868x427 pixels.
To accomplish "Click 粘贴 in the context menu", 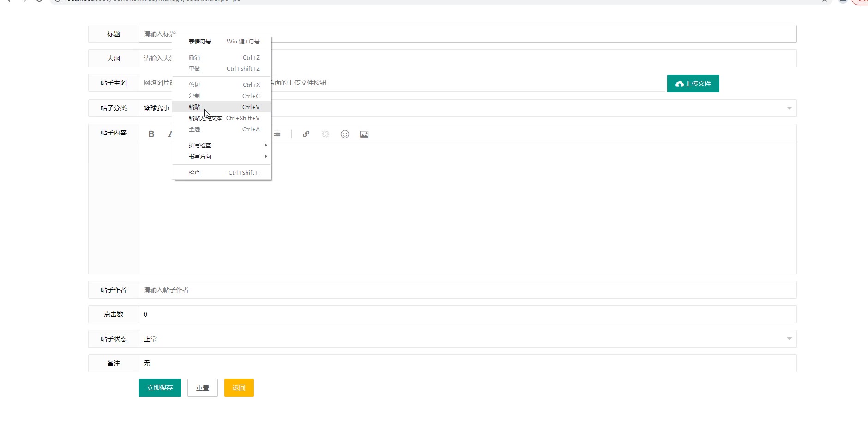I will tap(222, 107).
